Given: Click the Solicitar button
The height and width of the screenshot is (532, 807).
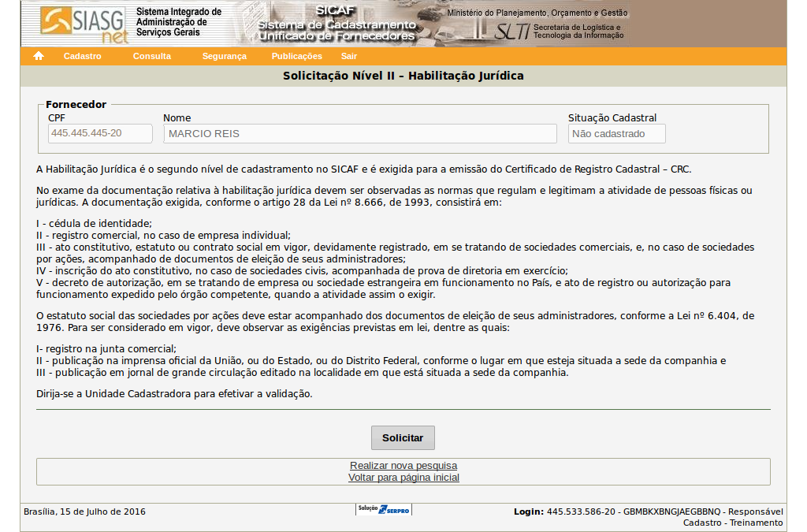Looking at the screenshot, I should pyautogui.click(x=403, y=438).
